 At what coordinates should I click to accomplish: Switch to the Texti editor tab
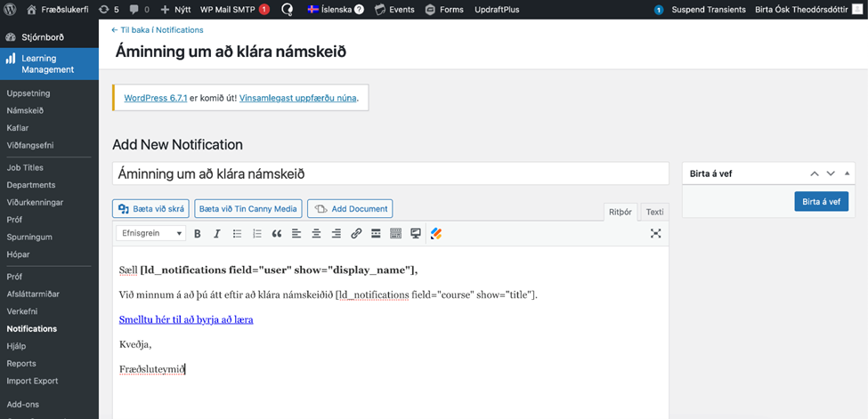[x=654, y=212]
